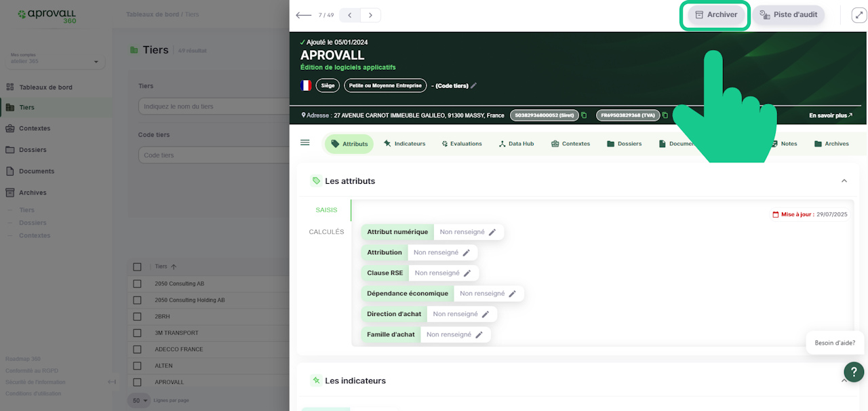Check the ADECCO FRANCE row checkbox
The image size is (868, 411).
pyautogui.click(x=138, y=349)
